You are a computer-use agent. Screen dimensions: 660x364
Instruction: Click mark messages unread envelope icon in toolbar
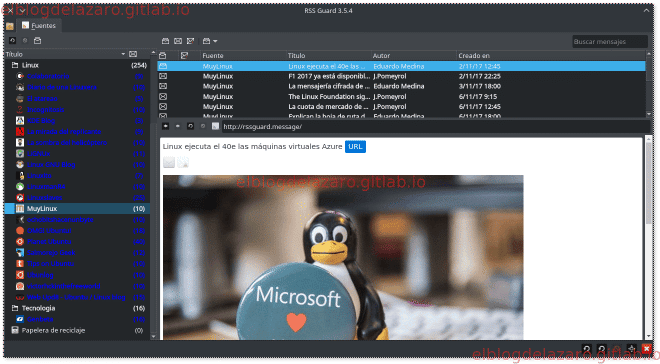[x=178, y=41]
